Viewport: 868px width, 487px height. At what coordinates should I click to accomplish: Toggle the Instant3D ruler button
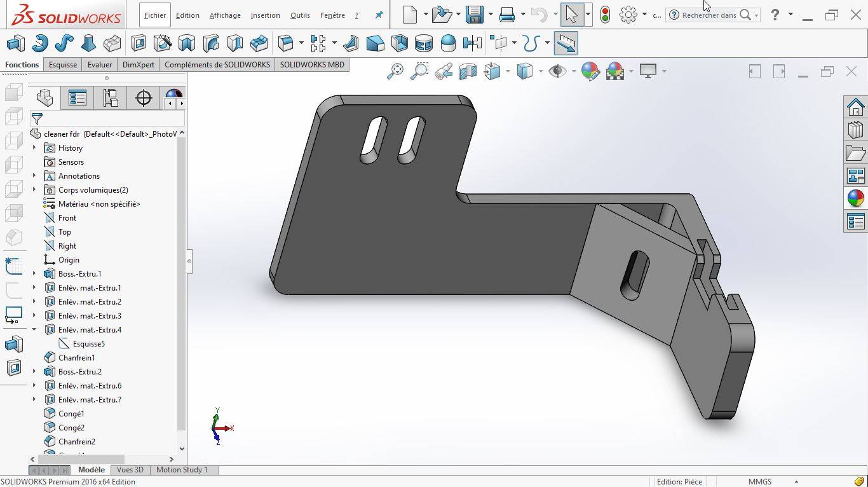pos(566,43)
